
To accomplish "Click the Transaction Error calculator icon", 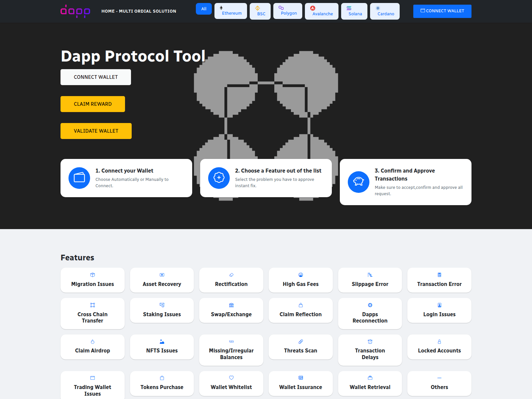I will point(440,275).
